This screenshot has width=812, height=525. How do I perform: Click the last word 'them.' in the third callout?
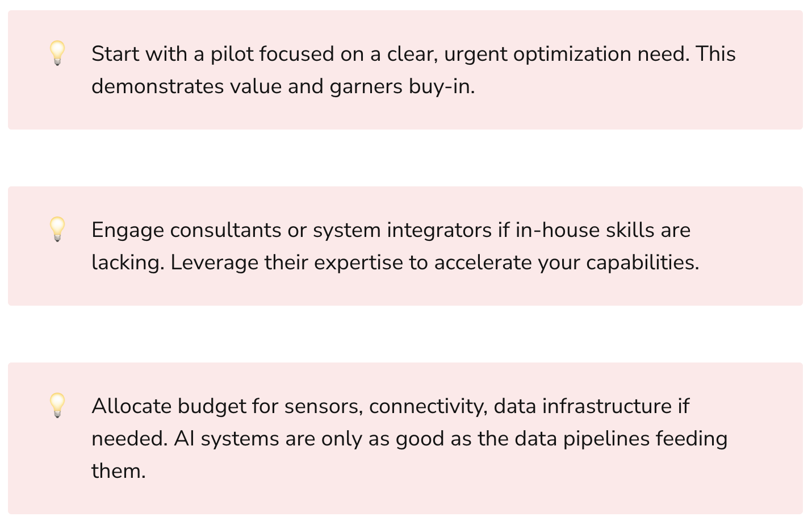click(x=119, y=471)
